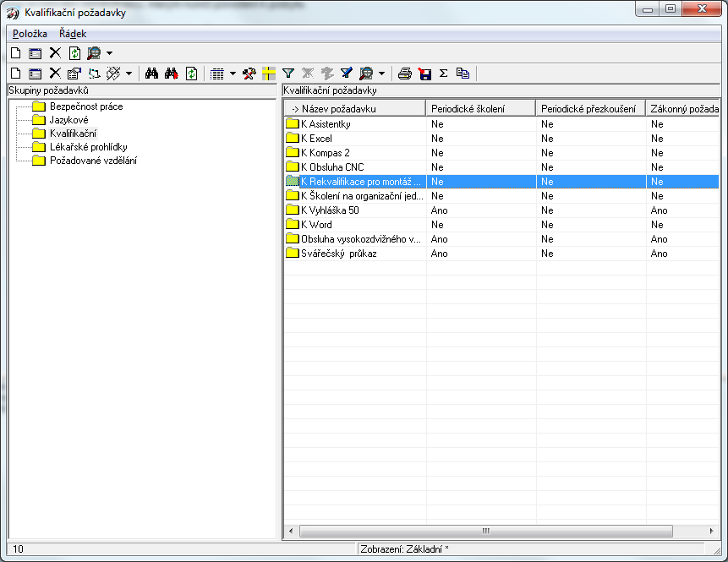
Task: Refresh list using lower toolbar refresh icon
Action: tap(191, 74)
